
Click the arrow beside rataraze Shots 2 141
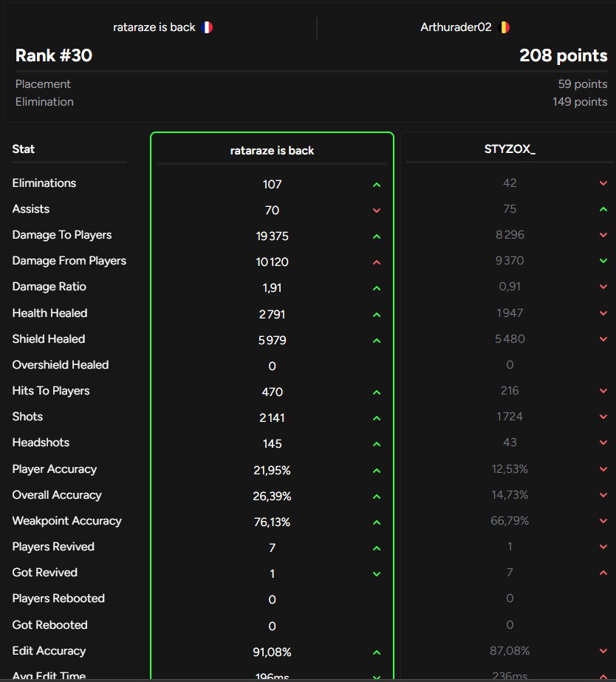pos(377,418)
